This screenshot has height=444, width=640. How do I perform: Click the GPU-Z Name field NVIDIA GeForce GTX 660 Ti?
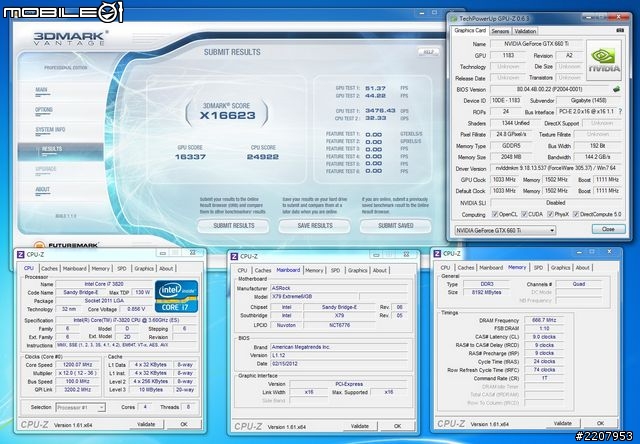tap(536, 44)
